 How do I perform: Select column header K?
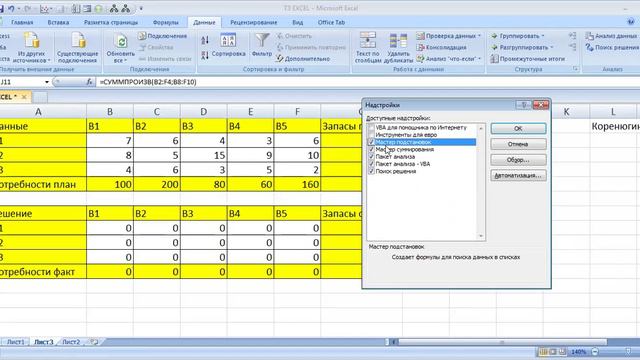[x=566, y=112]
